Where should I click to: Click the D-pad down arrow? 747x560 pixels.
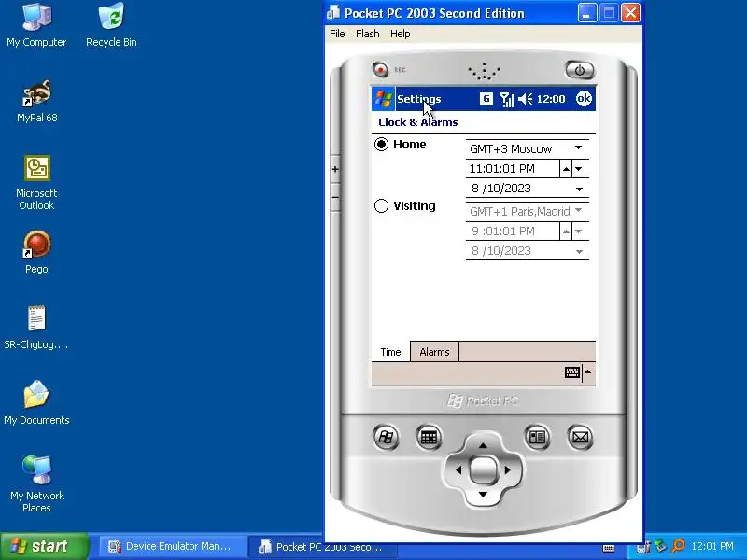tap(483, 495)
